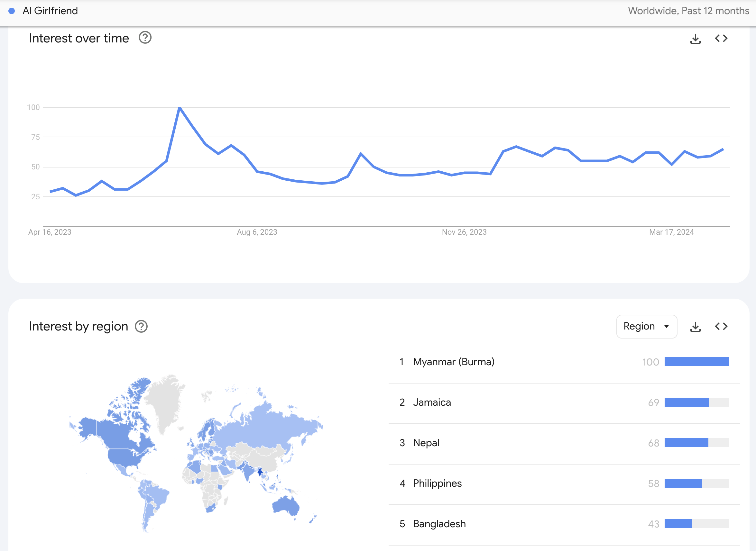Open Bangladesh in the region list
The height and width of the screenshot is (551, 756).
439,524
